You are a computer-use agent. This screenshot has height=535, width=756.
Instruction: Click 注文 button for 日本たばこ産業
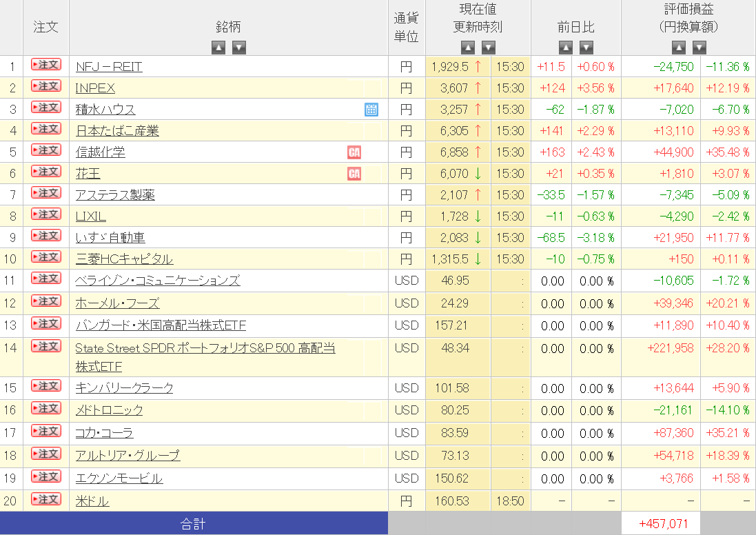[46, 129]
